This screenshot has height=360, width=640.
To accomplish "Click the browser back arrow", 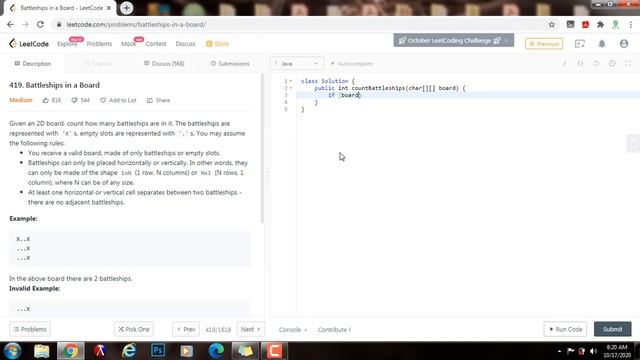I will click(10, 24).
